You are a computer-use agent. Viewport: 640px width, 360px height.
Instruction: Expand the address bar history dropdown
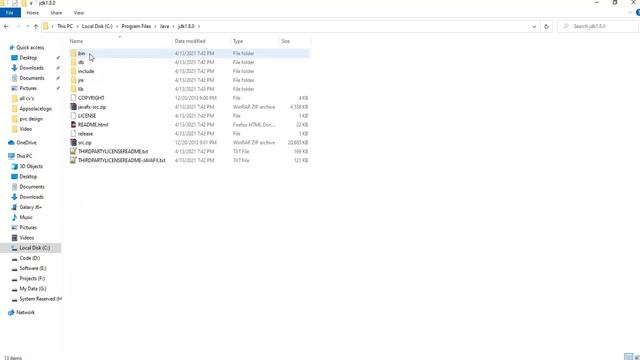(x=534, y=27)
